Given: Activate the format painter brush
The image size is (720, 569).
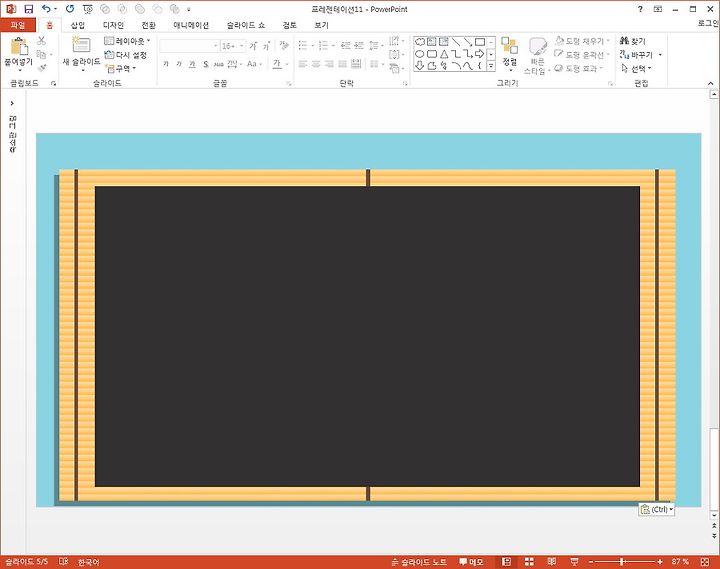Looking at the screenshot, I should [42, 68].
